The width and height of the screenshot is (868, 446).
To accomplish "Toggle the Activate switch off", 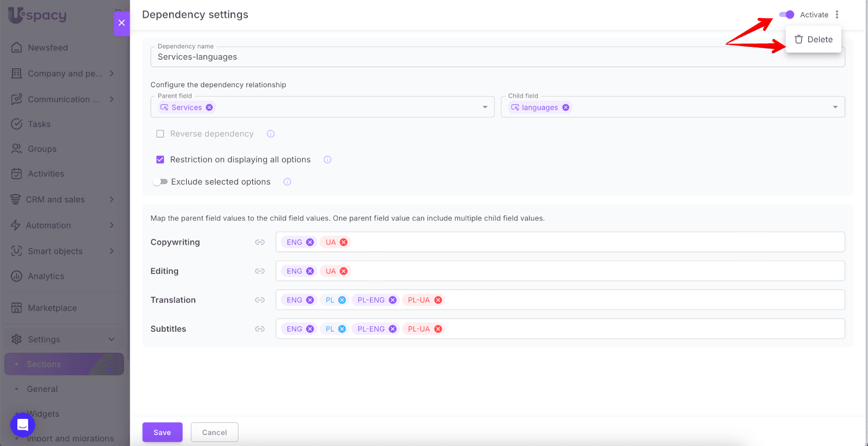I will pos(786,15).
